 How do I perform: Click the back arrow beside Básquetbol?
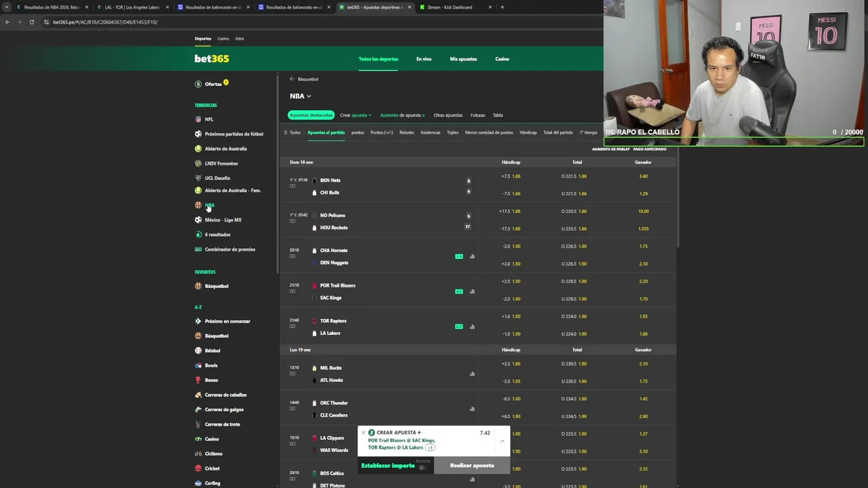(x=292, y=79)
